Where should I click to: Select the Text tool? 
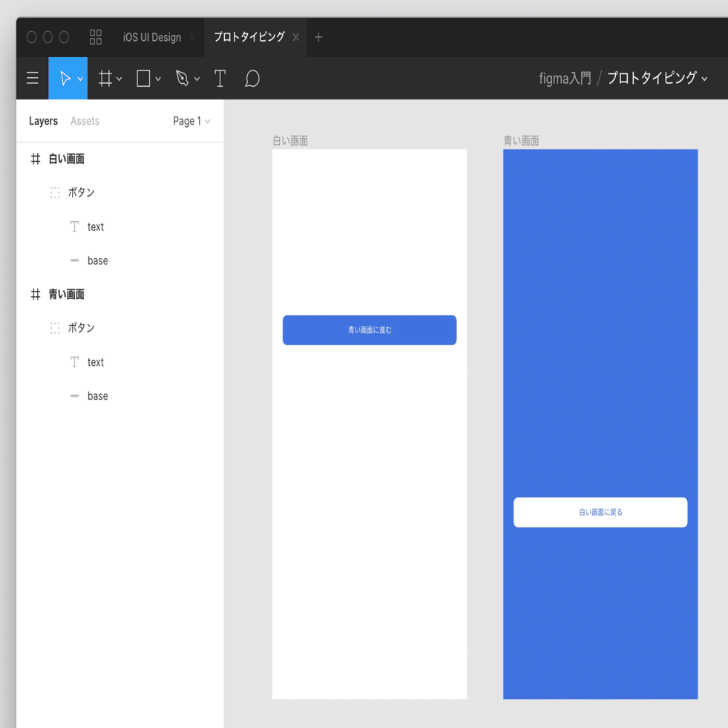220,79
